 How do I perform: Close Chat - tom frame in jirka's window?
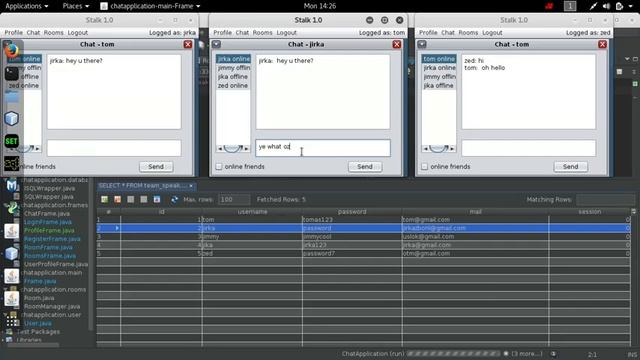point(188,44)
